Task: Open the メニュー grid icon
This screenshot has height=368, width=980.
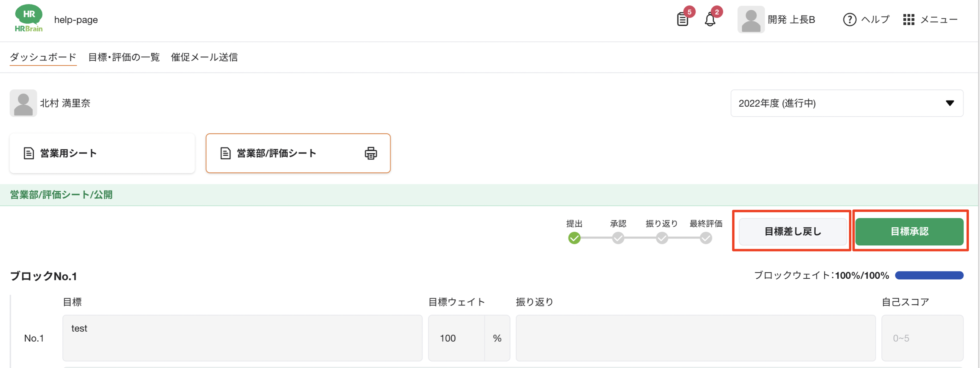Action: click(908, 20)
